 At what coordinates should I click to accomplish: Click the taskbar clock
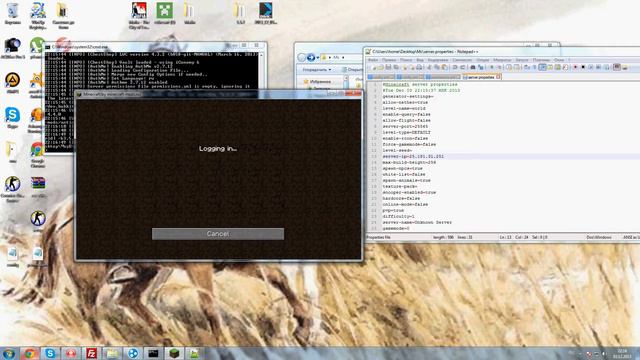point(622,353)
